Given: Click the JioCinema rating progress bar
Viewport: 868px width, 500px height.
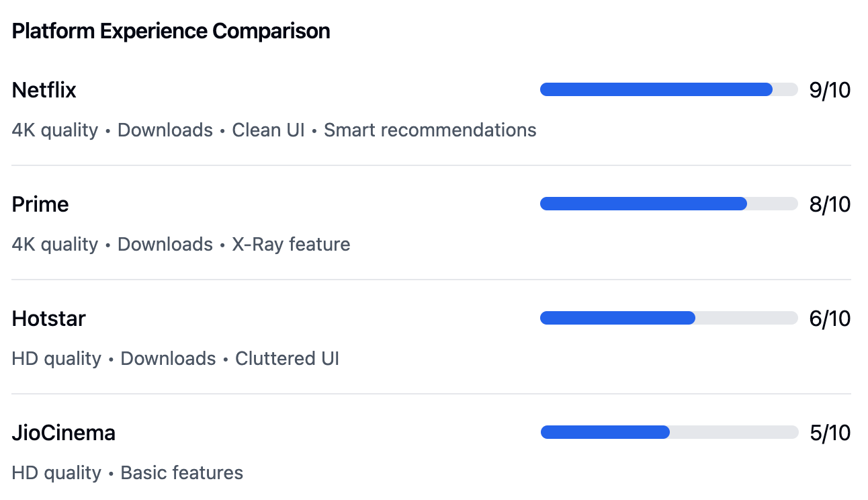Looking at the screenshot, I should 668,432.
